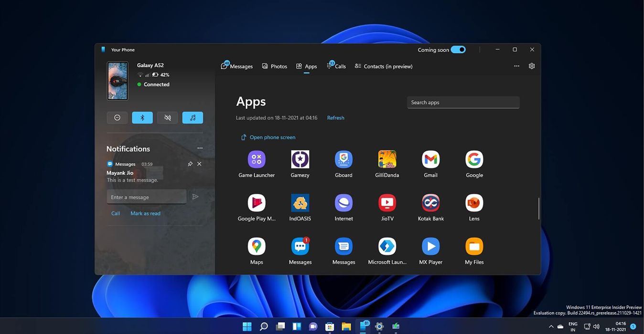Launch Google Lens on the phone

(473, 202)
